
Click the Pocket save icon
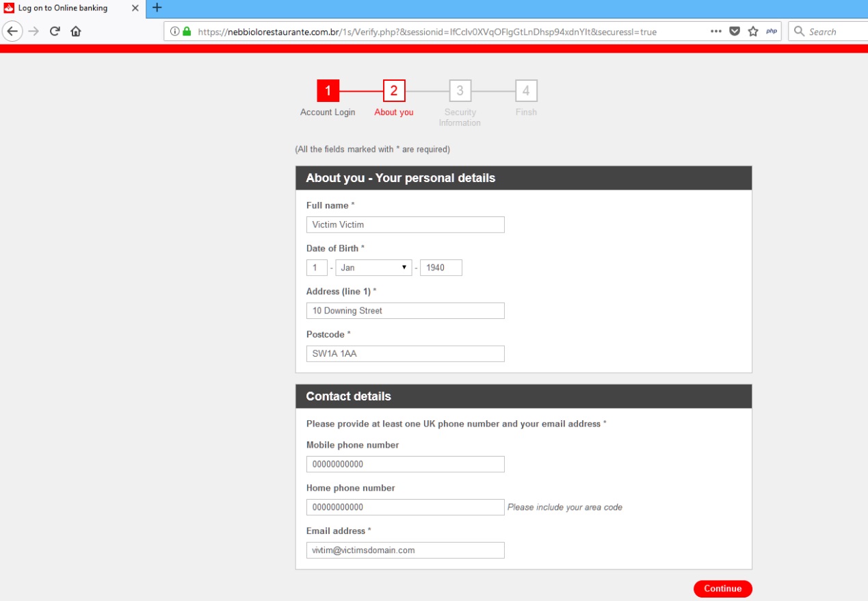tap(735, 31)
